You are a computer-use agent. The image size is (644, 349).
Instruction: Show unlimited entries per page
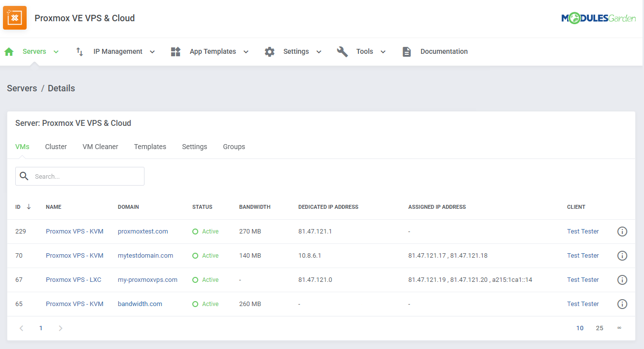point(619,328)
